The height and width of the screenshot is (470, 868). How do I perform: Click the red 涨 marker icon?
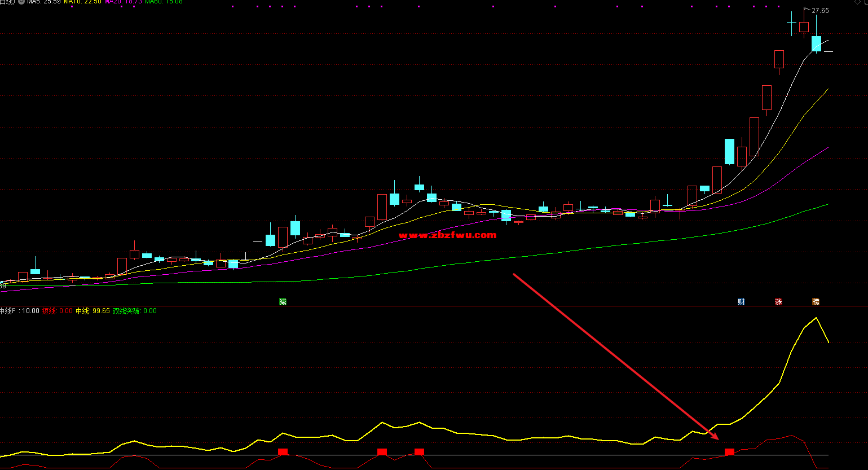[x=778, y=302]
